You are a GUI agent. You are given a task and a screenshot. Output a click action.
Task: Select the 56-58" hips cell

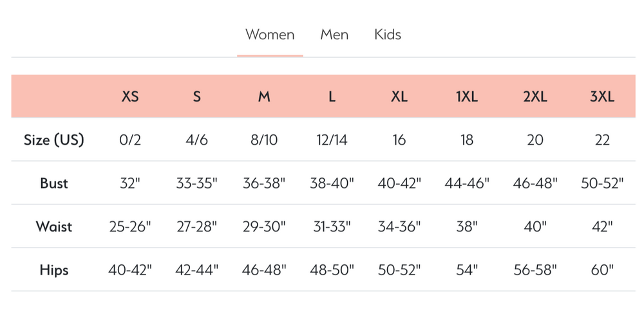click(535, 270)
